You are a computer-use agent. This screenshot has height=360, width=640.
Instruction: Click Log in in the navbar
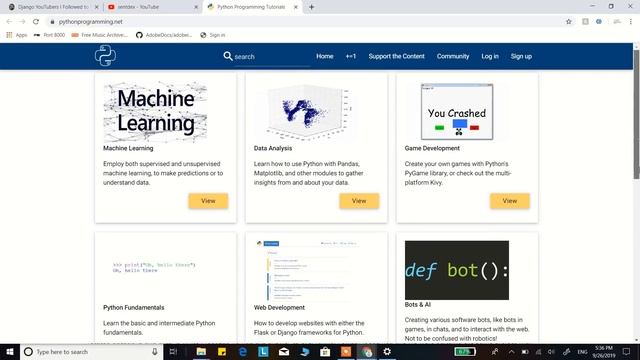click(490, 56)
